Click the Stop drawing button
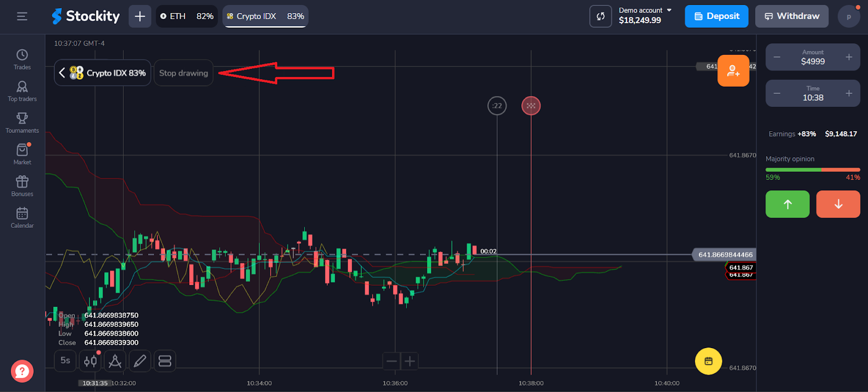 coord(183,73)
